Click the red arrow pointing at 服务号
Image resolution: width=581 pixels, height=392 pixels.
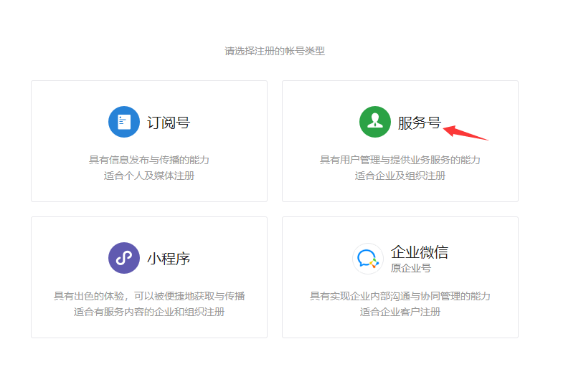point(466,133)
